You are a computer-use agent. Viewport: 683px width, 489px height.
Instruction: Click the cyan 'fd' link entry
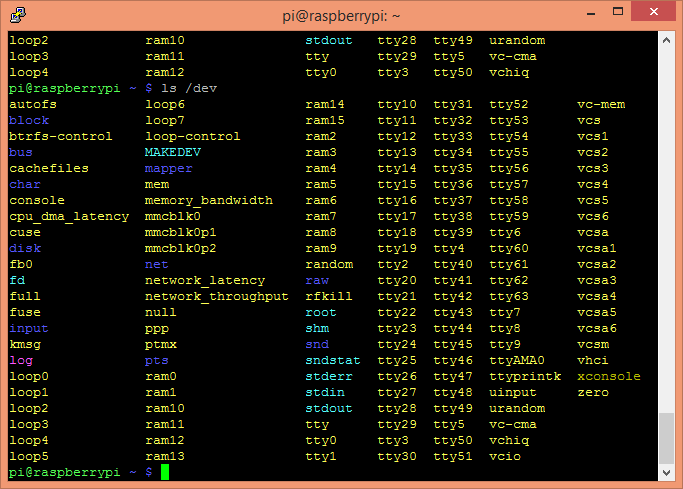17,280
